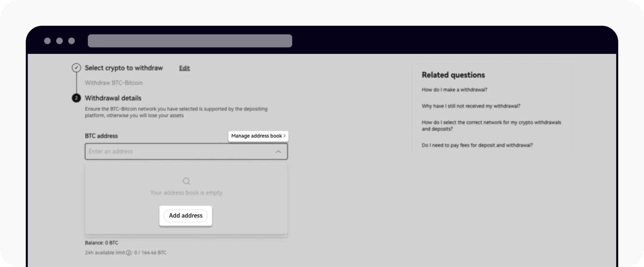
Task: Open 'How do I make a withdrawal?'
Action: [454, 90]
